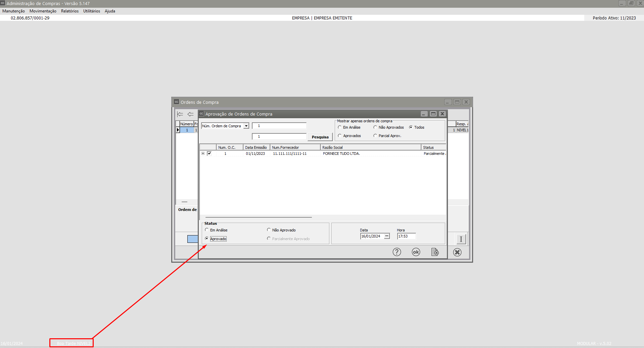This screenshot has width=644, height=348.
Task: Go to previous record arrow icon
Action: [190, 114]
